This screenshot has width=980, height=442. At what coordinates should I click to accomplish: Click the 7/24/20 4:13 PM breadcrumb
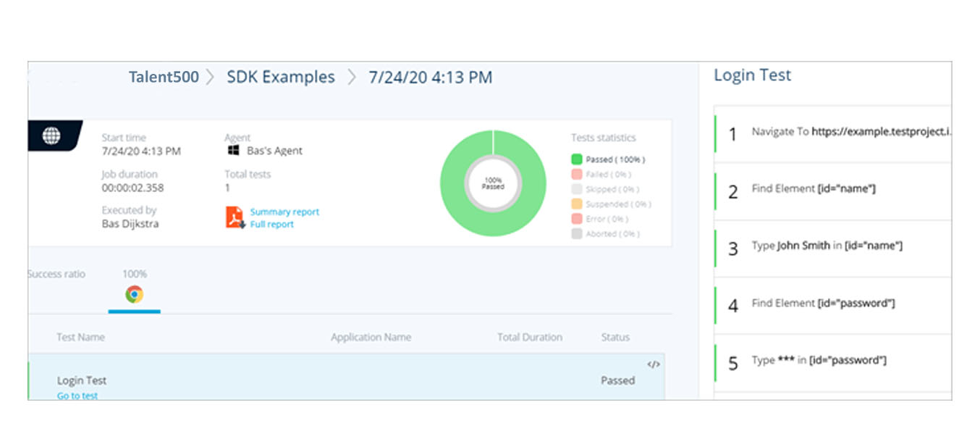tap(431, 78)
